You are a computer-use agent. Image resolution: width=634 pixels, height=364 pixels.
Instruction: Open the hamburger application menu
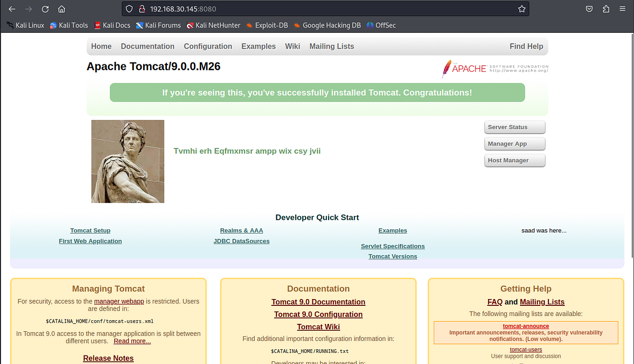coord(622,8)
